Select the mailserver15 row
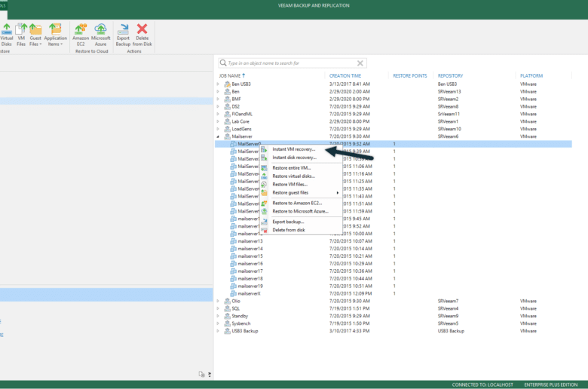The image size is (588, 389). 393,256
